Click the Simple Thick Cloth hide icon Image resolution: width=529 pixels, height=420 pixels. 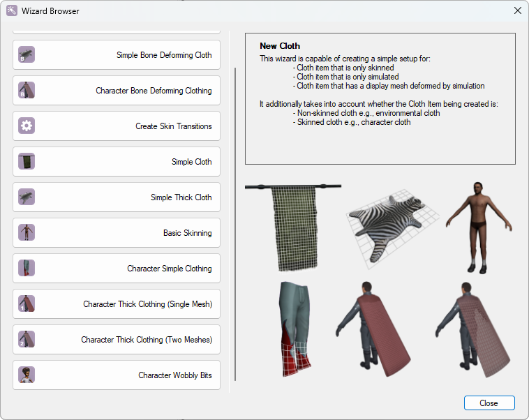[x=27, y=197]
